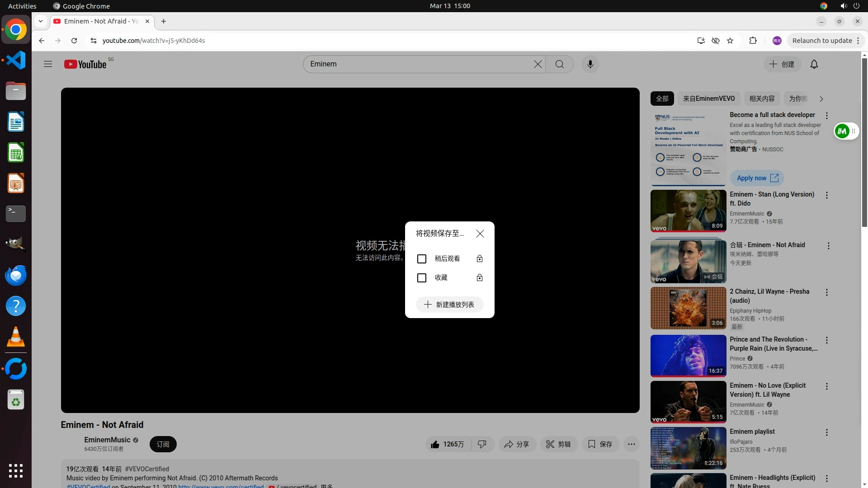Click the 剪辑 (clip) scissors button
The height and width of the screenshot is (488, 868).
tap(558, 444)
